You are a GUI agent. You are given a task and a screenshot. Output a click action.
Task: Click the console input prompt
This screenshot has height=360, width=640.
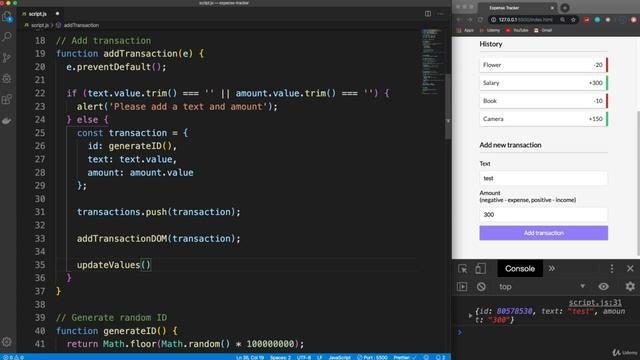pos(547,332)
